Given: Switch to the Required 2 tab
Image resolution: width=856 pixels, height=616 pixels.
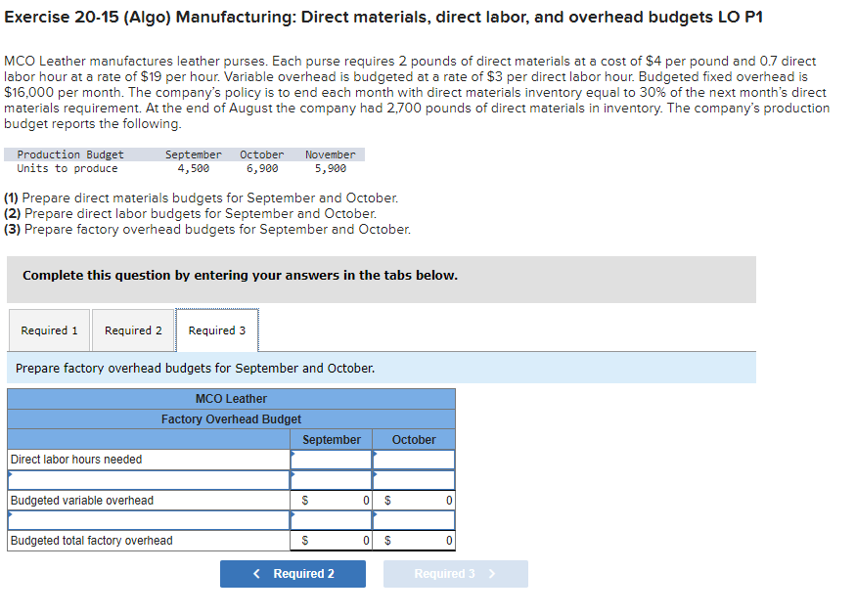Looking at the screenshot, I should point(133,330).
